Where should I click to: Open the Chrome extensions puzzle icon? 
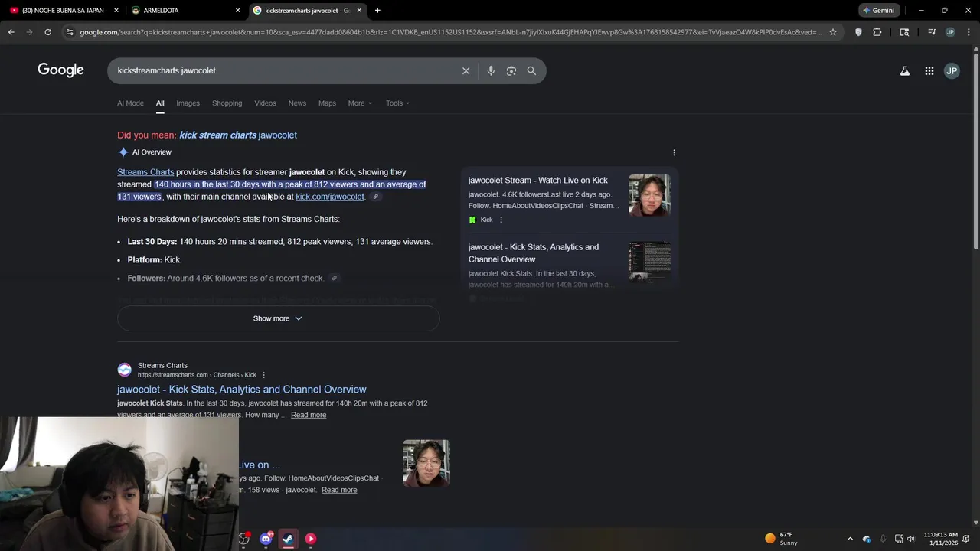(x=877, y=32)
